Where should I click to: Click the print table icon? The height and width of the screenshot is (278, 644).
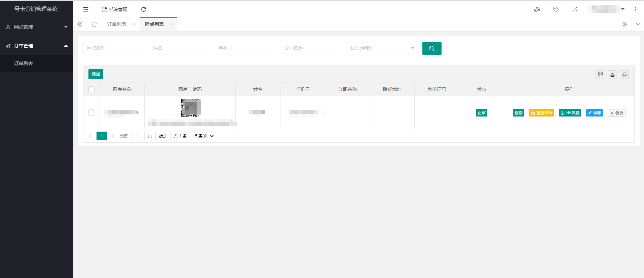tap(624, 75)
